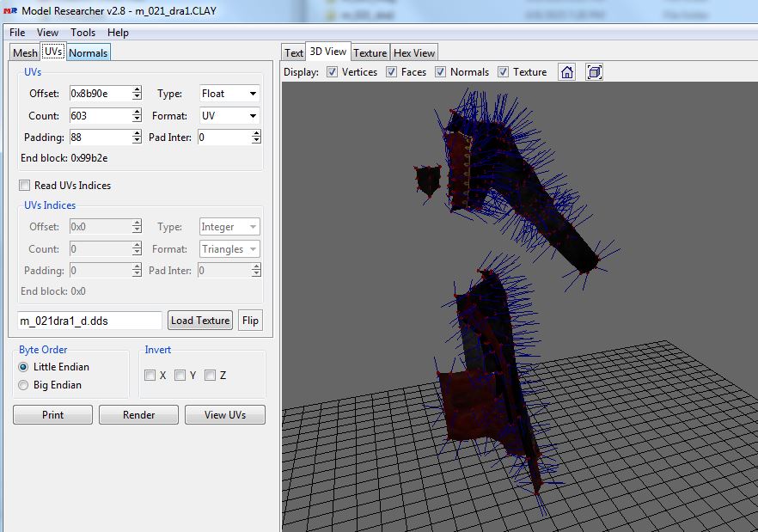Open the UVs Indices Type dropdown showing Integer
758x532 pixels.
(229, 227)
